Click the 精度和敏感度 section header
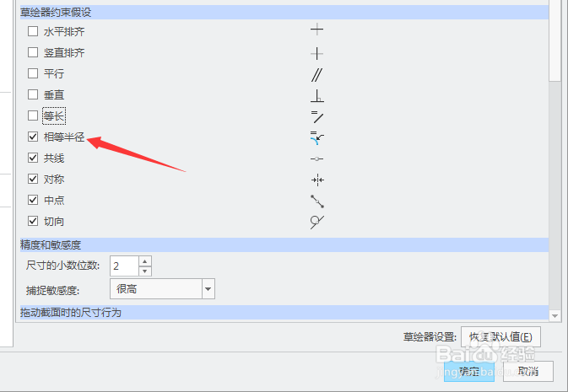568x392 pixels. [x=284, y=245]
